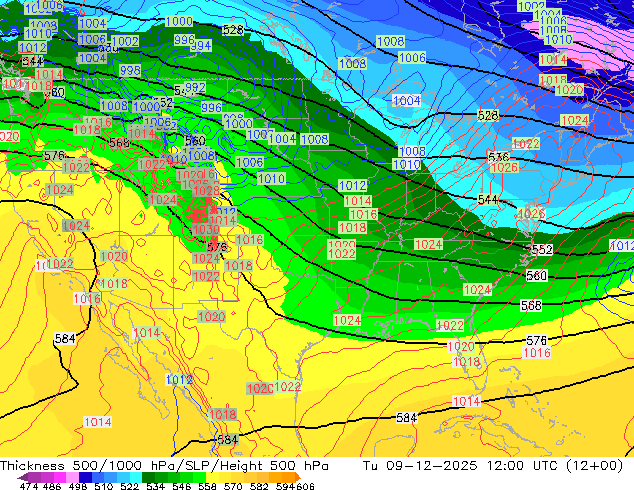
Task: Click the 474 legend value
Action: pos(29,486)
